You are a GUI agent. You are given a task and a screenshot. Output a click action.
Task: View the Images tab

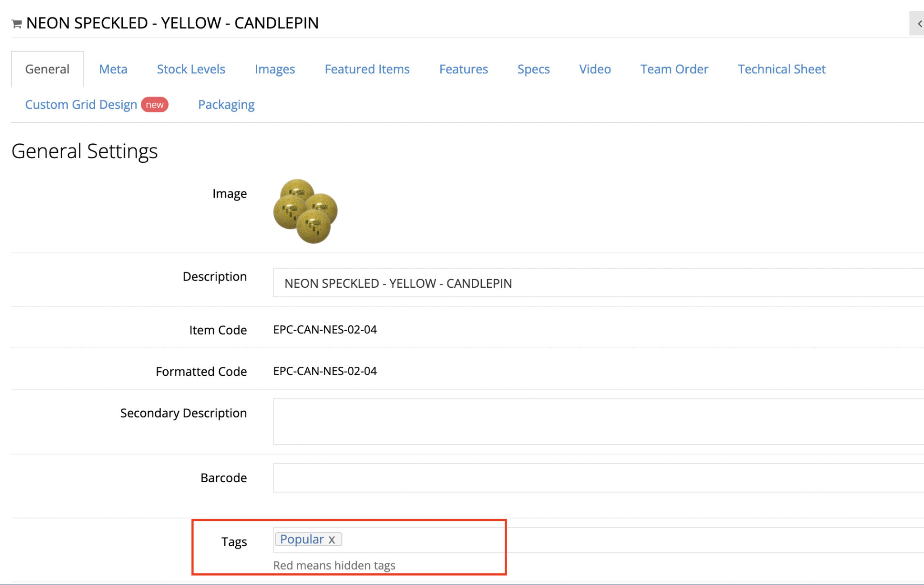click(x=275, y=69)
